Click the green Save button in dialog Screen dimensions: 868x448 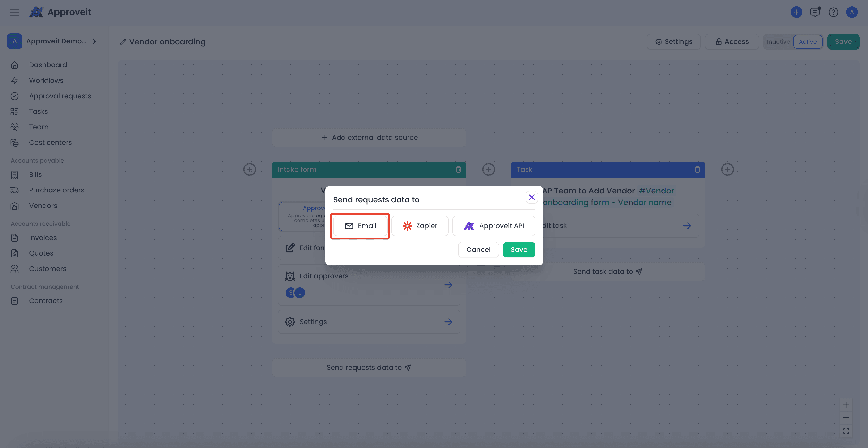pos(519,249)
